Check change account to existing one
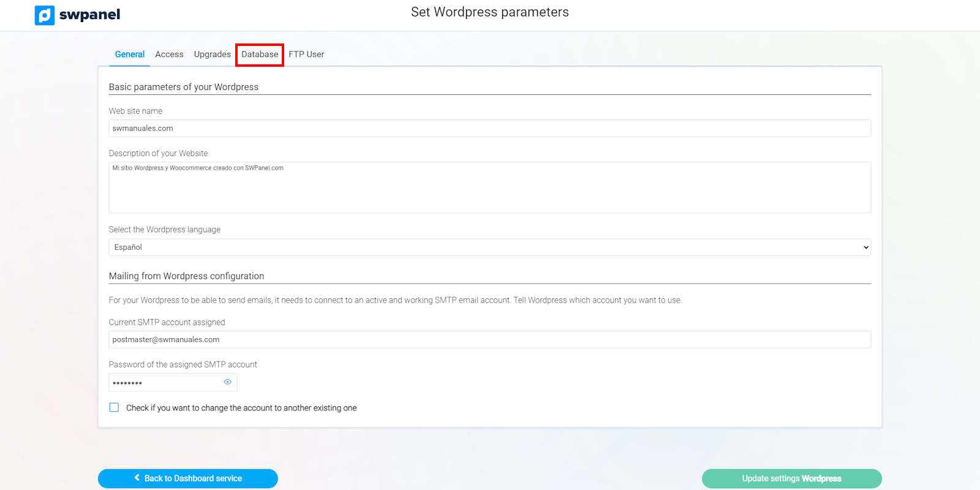 (114, 407)
